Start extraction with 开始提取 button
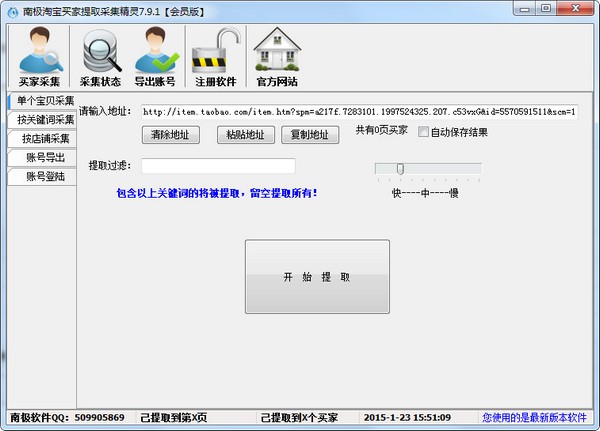This screenshot has height=431, width=600. pyautogui.click(x=316, y=277)
